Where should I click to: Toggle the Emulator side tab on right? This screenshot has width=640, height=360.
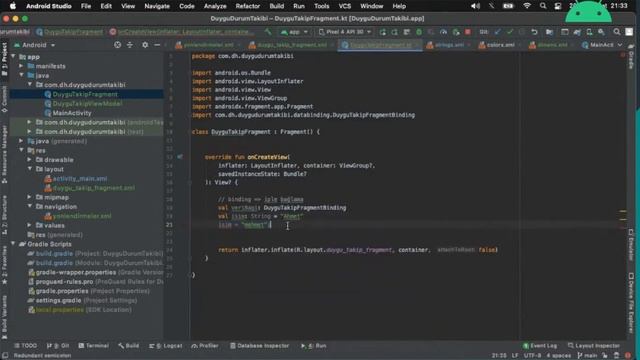(631, 245)
